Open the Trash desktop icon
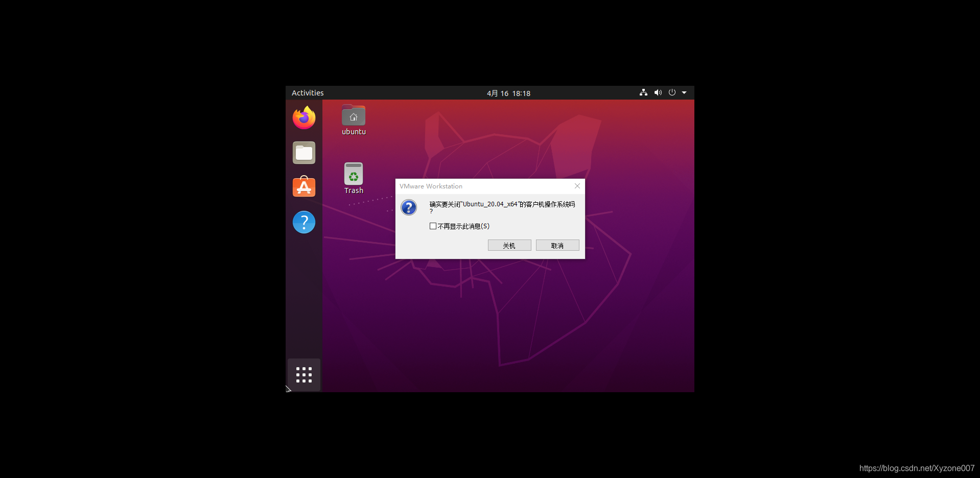 (x=354, y=178)
